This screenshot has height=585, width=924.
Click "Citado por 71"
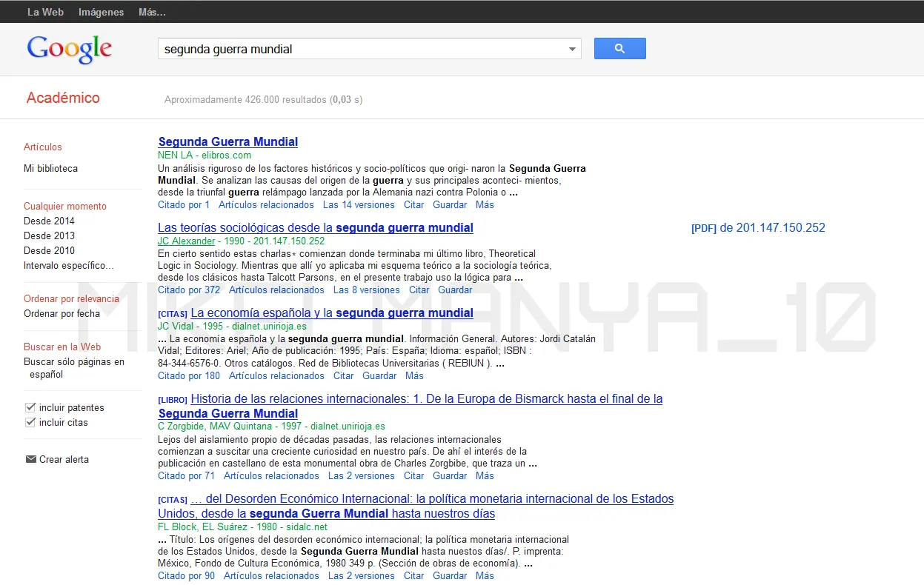(x=186, y=475)
